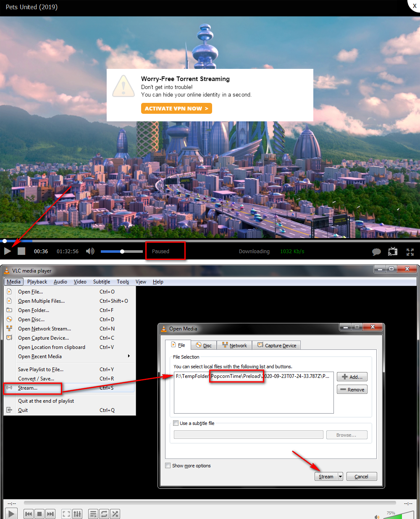Close the Popcorn Time player with X
Screen dimensions: 420x519
(415, 5)
